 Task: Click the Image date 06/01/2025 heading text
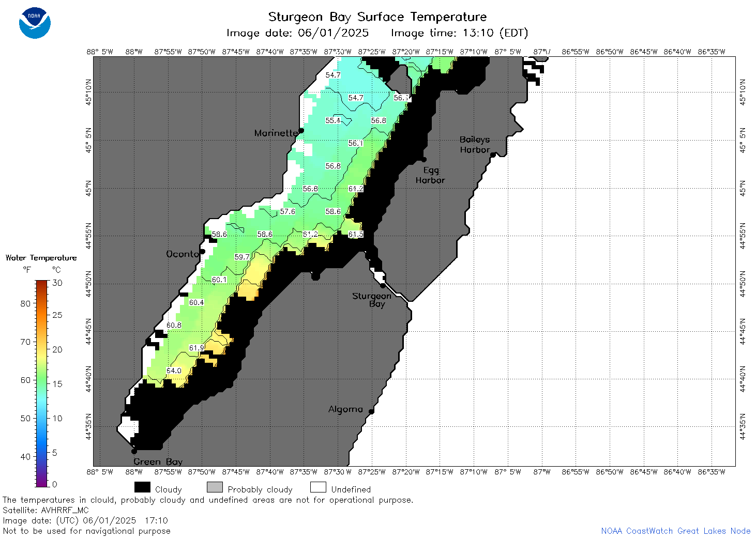(298, 33)
